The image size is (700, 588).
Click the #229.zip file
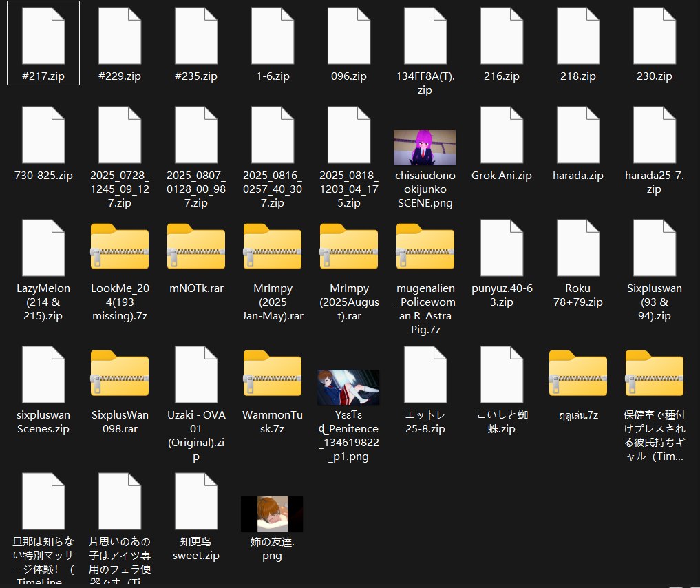coord(120,36)
